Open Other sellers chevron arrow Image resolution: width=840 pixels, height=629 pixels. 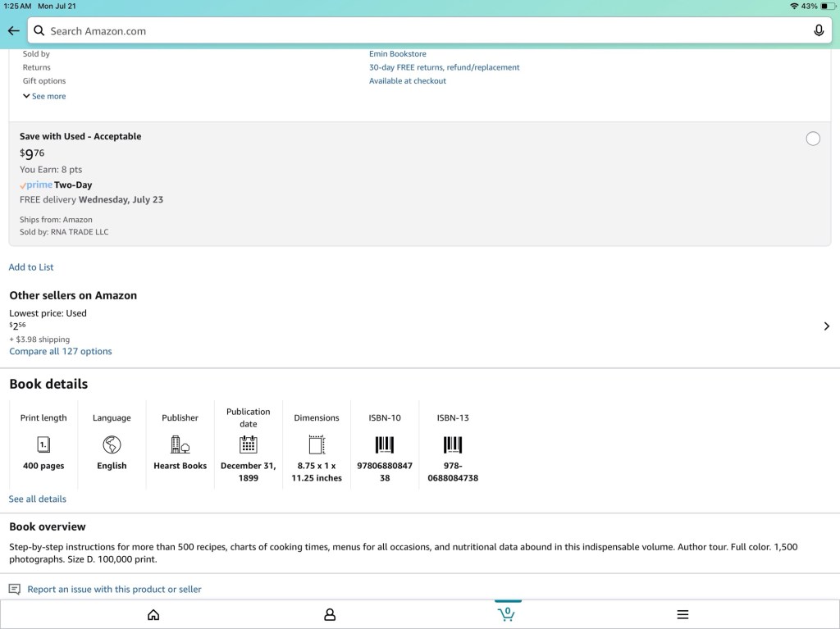coord(826,326)
